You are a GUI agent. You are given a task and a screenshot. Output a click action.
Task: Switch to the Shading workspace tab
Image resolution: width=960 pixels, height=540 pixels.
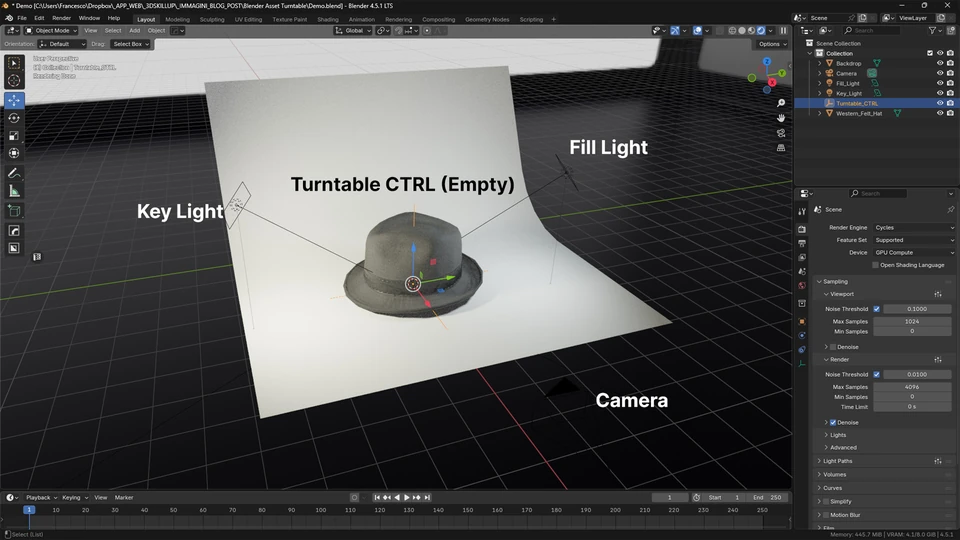pos(328,20)
